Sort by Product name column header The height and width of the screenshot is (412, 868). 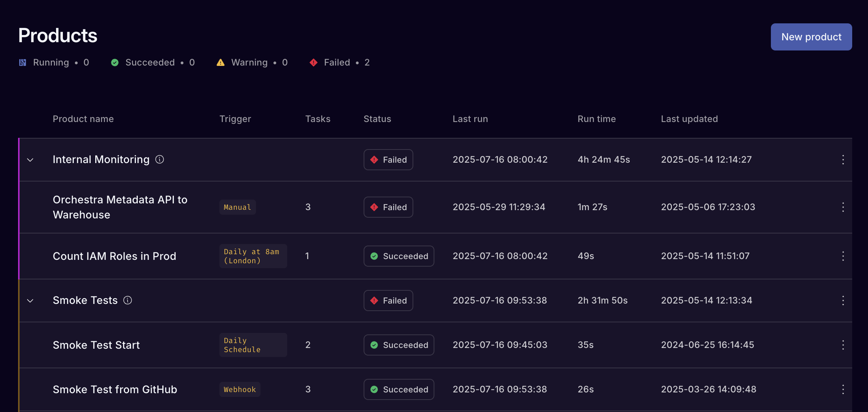coord(83,119)
